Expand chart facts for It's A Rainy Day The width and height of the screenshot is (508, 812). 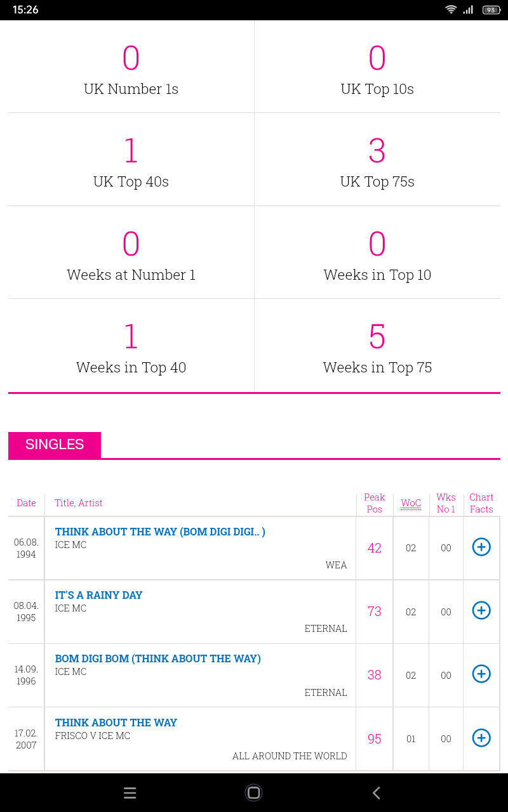[481, 610]
